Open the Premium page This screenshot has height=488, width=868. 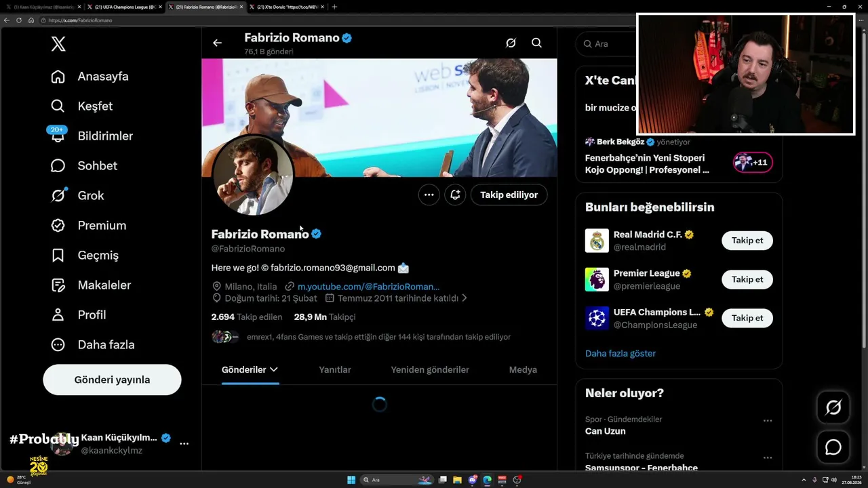point(88,226)
